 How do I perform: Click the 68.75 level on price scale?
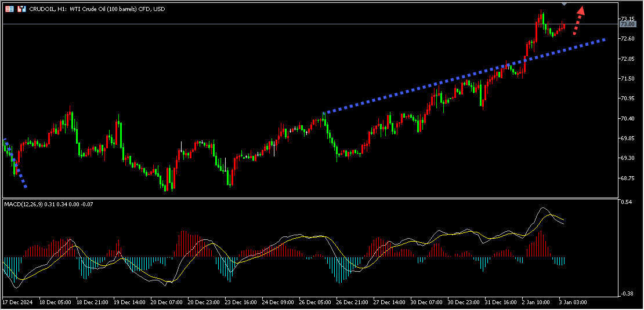[x=628, y=178]
